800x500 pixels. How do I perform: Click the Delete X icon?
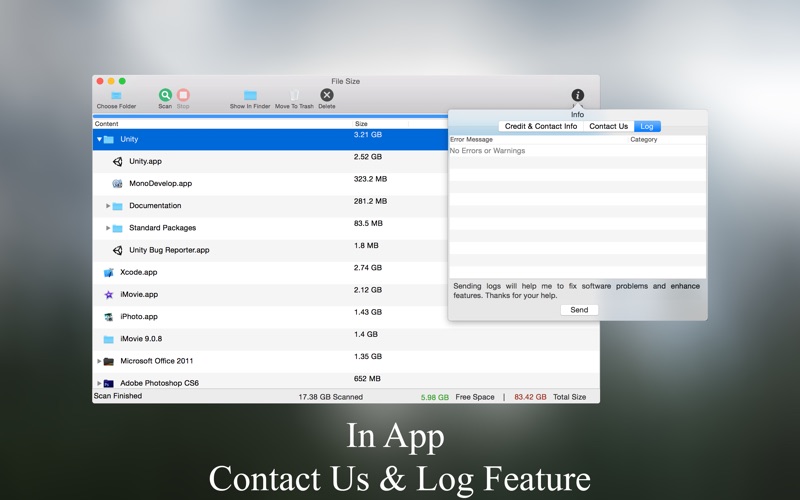pyautogui.click(x=327, y=95)
